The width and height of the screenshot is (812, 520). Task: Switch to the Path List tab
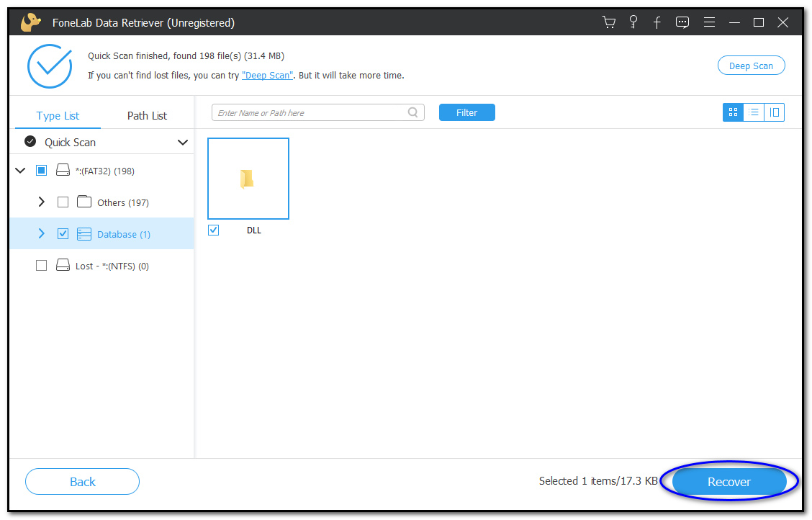(x=147, y=116)
